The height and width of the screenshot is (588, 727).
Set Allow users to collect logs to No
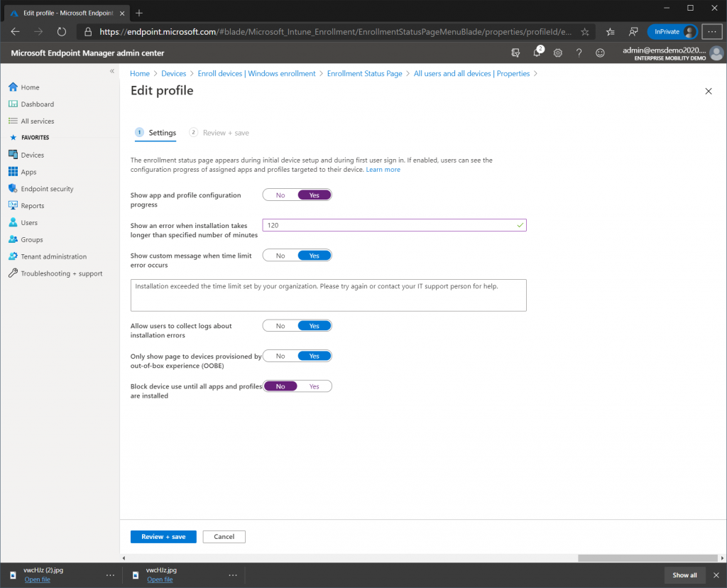(x=280, y=326)
